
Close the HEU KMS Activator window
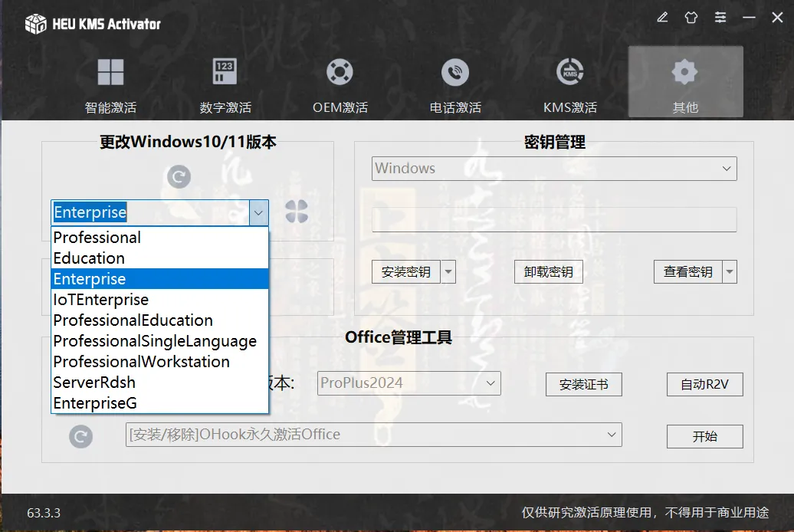[x=777, y=18]
